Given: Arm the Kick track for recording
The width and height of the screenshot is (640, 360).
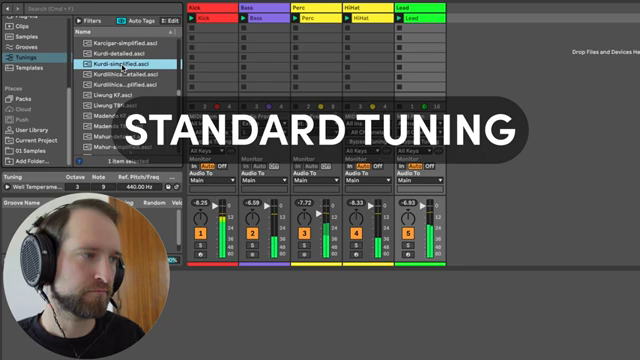Looking at the screenshot, I should coord(200,254).
